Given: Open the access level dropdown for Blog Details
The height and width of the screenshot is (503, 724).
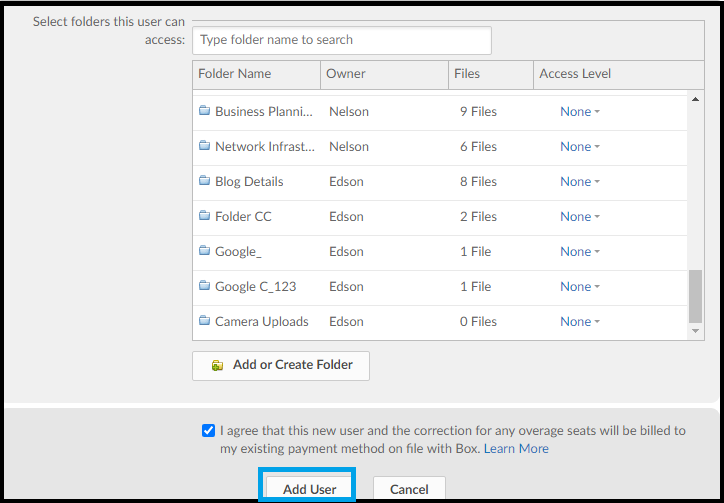Looking at the screenshot, I should pos(579,182).
